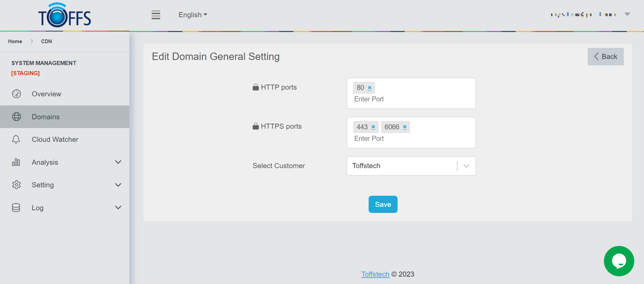Open the user account dropdown arrow
644x284 pixels.
click(x=627, y=14)
